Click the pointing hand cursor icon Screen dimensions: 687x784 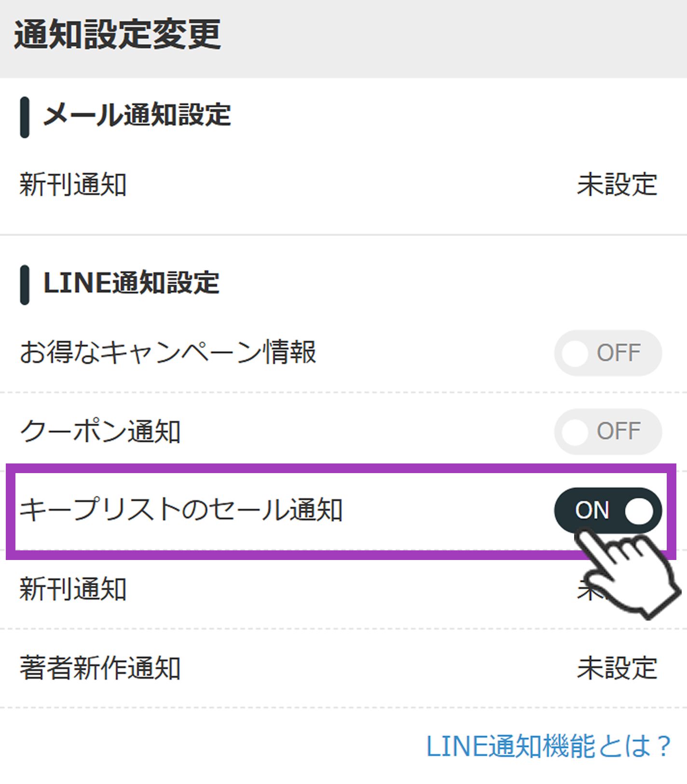[627, 572]
